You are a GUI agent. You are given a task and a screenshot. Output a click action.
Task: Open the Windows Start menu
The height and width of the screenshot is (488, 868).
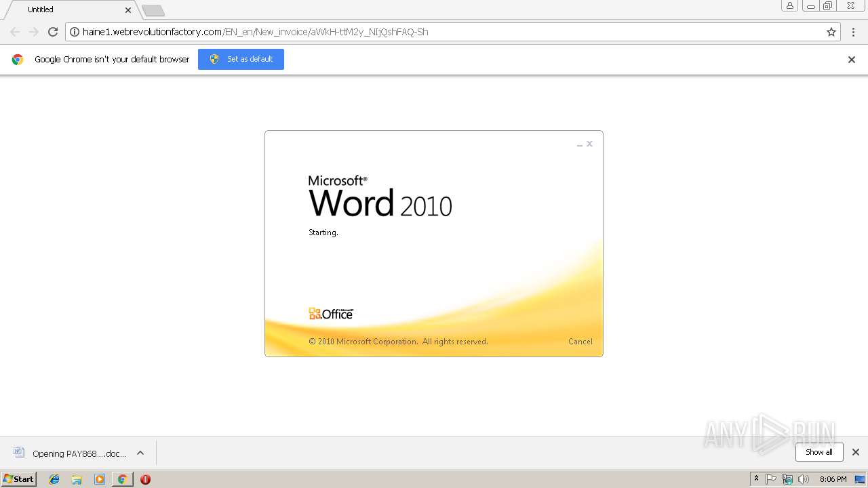[x=19, y=479]
